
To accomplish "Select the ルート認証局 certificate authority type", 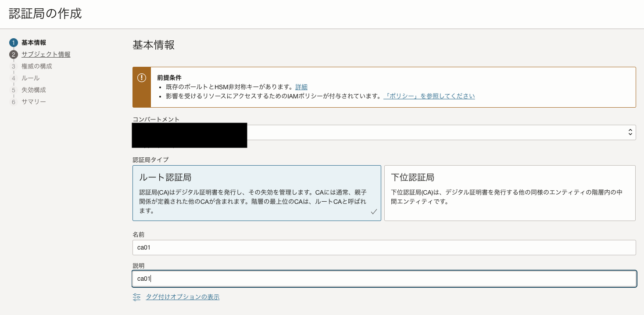I will (257, 193).
